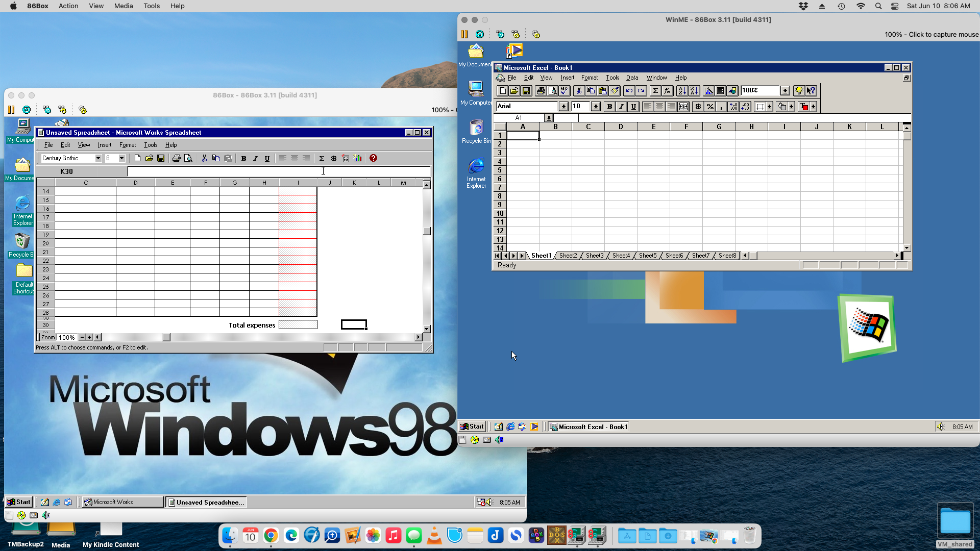Viewport: 980px width, 551px height.
Task: Click the Format Painter brush in Excel
Action: 615,91
